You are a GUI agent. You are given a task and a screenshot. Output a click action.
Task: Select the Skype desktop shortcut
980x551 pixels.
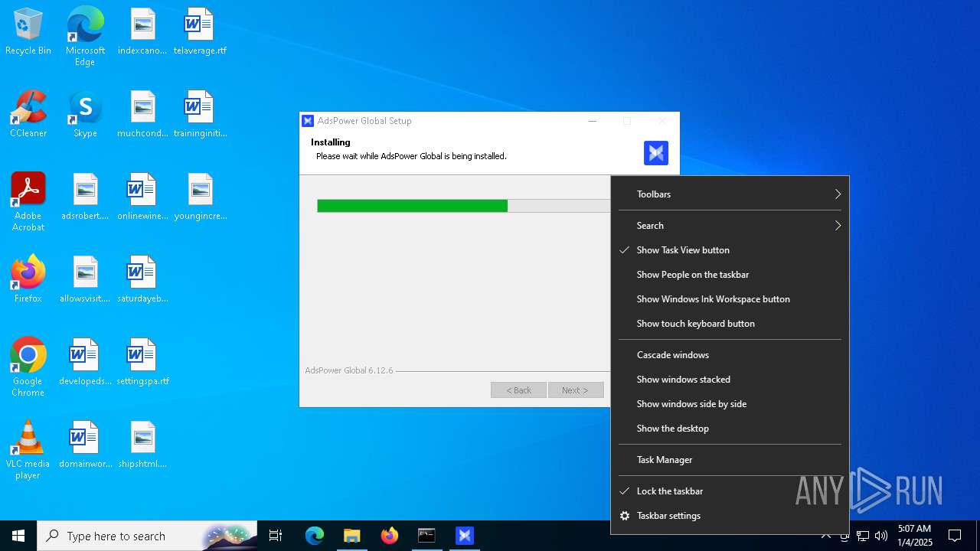click(85, 115)
